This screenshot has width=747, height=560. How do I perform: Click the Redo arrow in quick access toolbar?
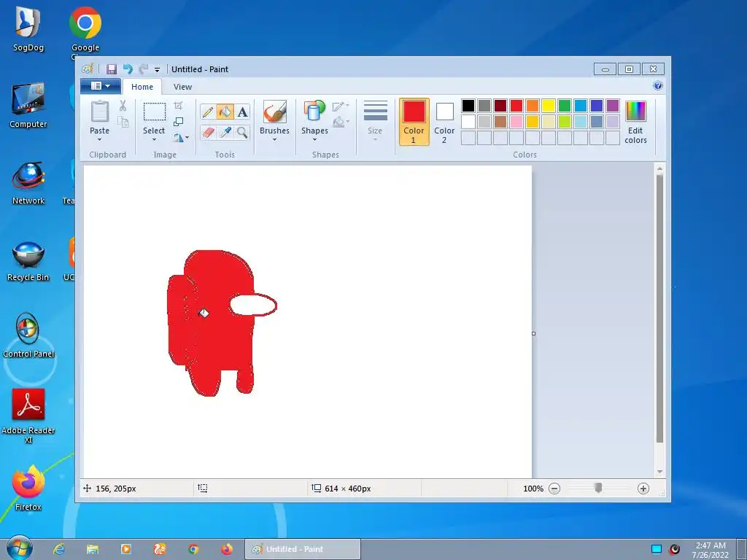tap(143, 69)
